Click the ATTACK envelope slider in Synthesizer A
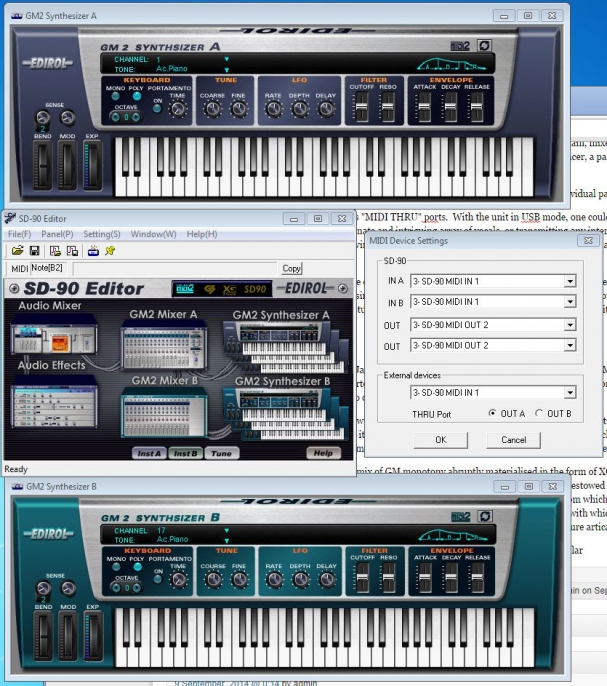Viewport: 607px width, 686px height. [x=424, y=106]
